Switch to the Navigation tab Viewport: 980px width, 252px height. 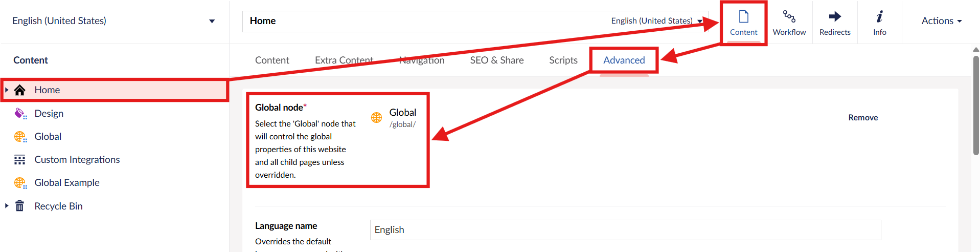coord(422,60)
